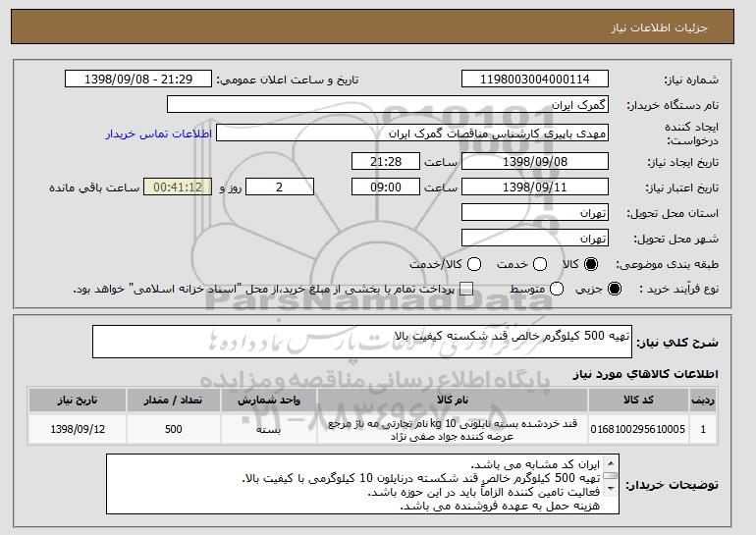
Task: Click the جزئیات اطلاعات نیاز header title
Action: (x=659, y=27)
